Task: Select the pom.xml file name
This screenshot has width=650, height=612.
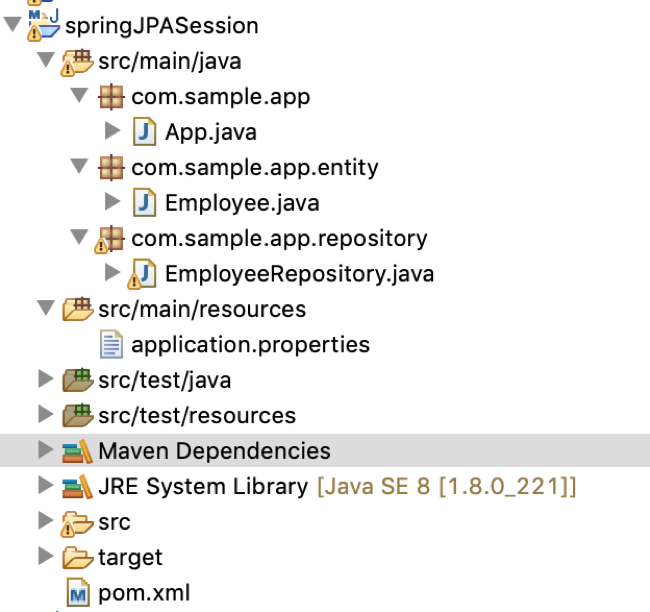Action: (x=144, y=593)
